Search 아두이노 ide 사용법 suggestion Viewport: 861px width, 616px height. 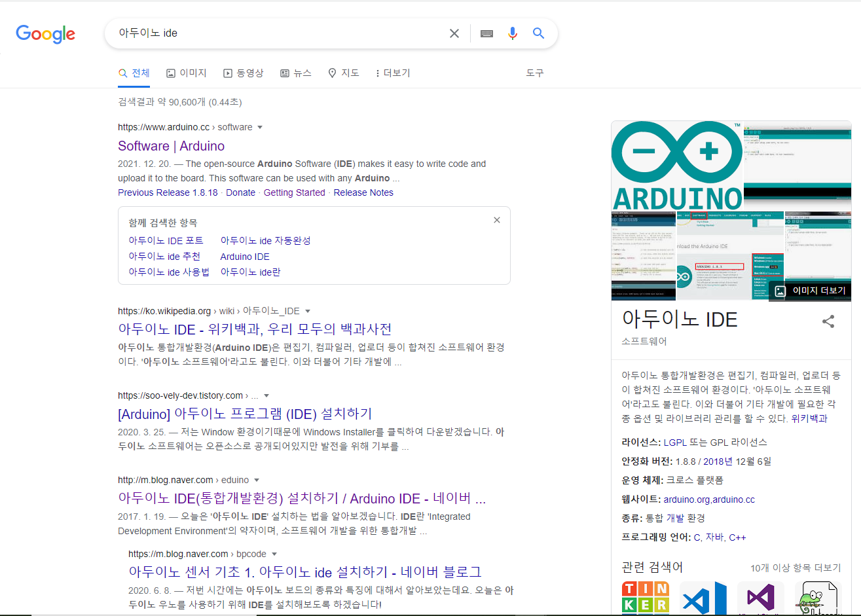pos(169,272)
